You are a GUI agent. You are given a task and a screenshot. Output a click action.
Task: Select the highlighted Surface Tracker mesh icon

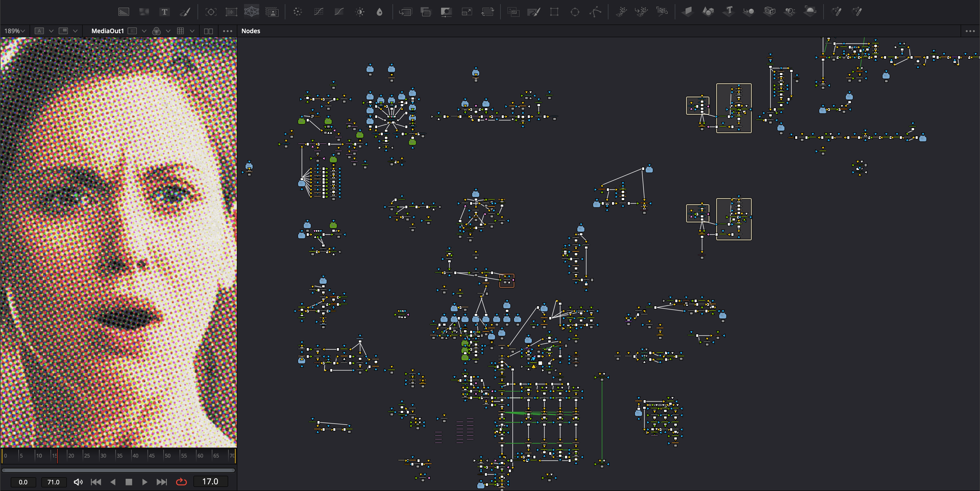click(x=251, y=12)
